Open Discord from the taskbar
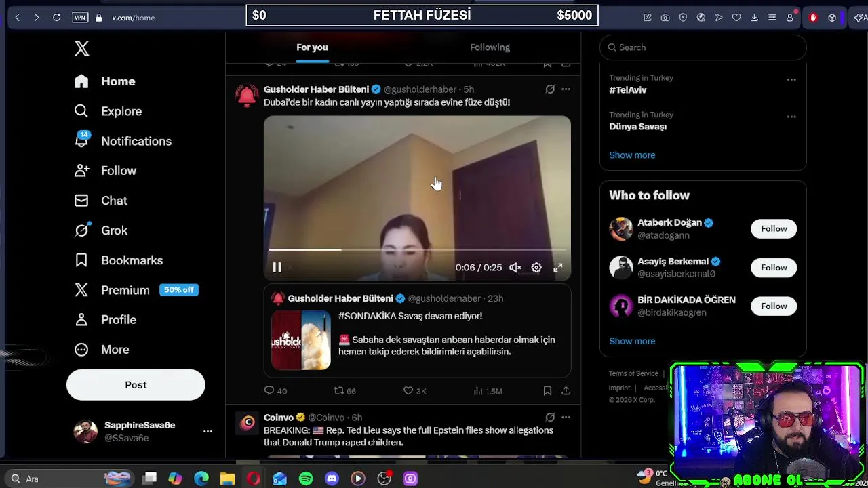Image resolution: width=868 pixels, height=488 pixels. tap(332, 479)
